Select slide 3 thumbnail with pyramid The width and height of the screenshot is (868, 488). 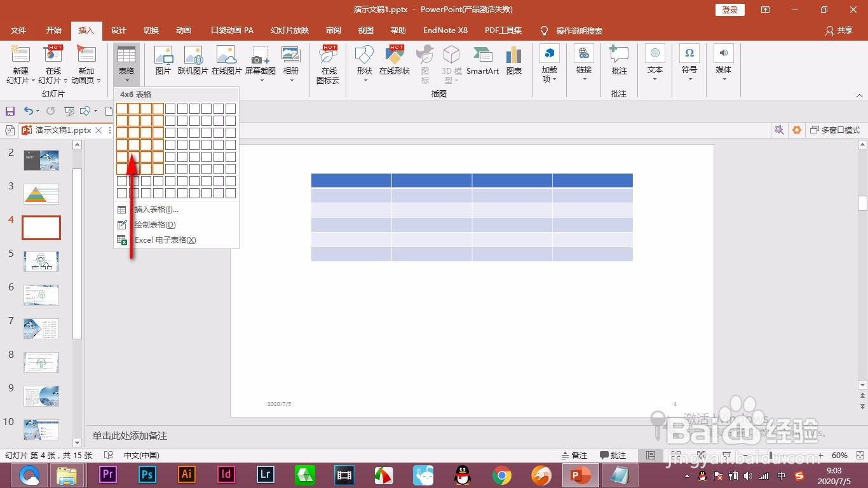click(x=41, y=194)
